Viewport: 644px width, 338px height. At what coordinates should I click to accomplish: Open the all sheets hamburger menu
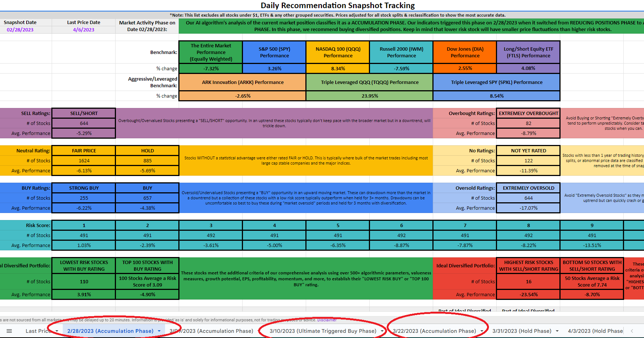pos(9,331)
